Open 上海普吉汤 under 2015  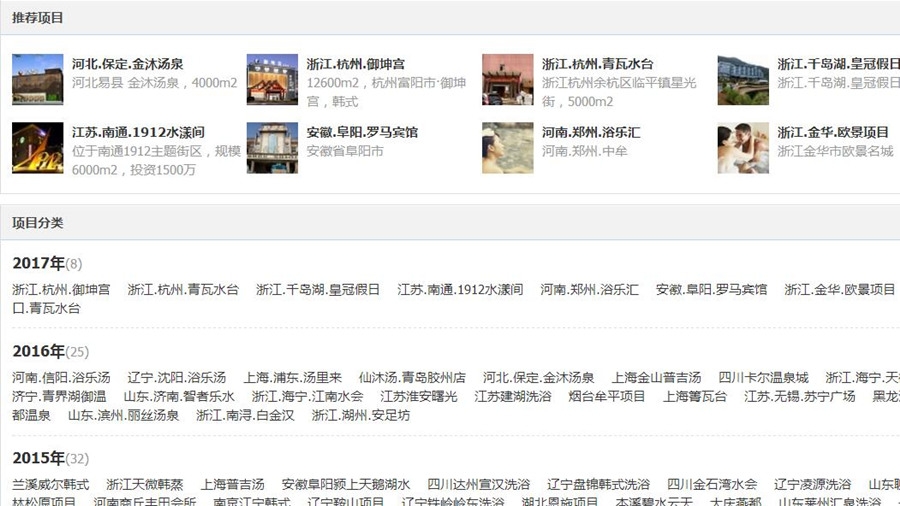(x=232, y=484)
